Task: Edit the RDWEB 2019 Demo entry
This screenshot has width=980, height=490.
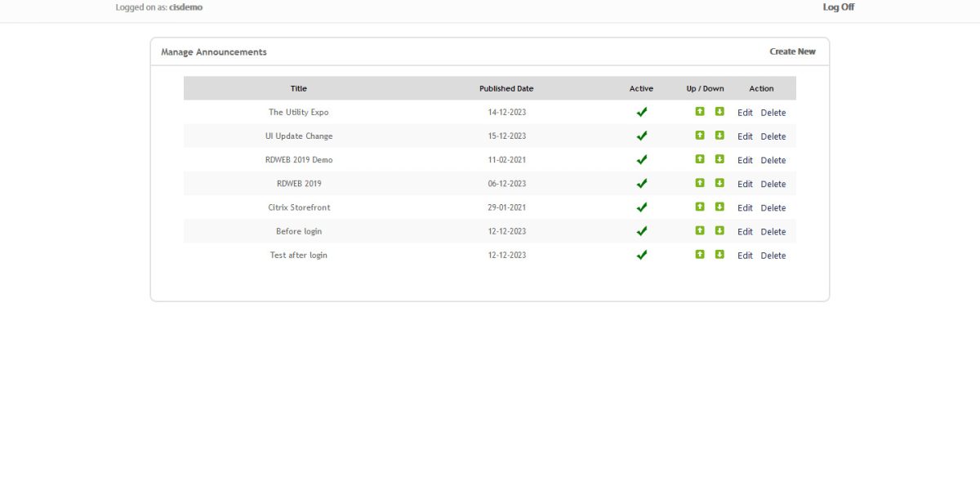Action: tap(745, 159)
